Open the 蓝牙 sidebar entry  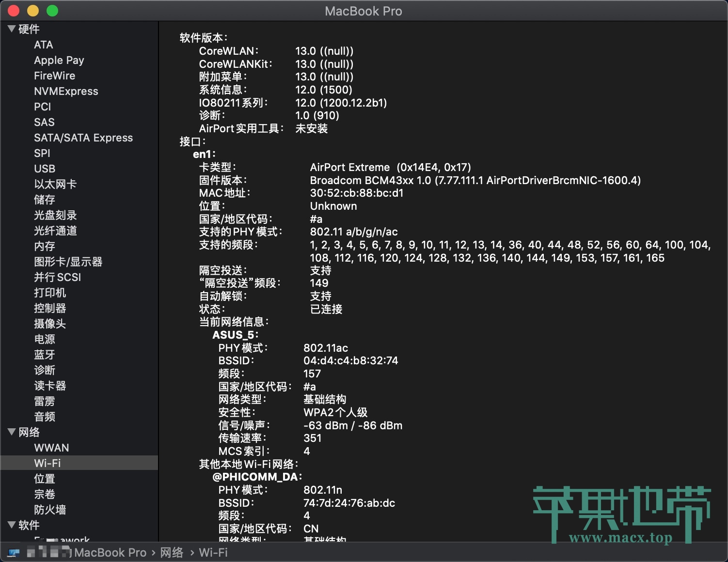tap(44, 355)
